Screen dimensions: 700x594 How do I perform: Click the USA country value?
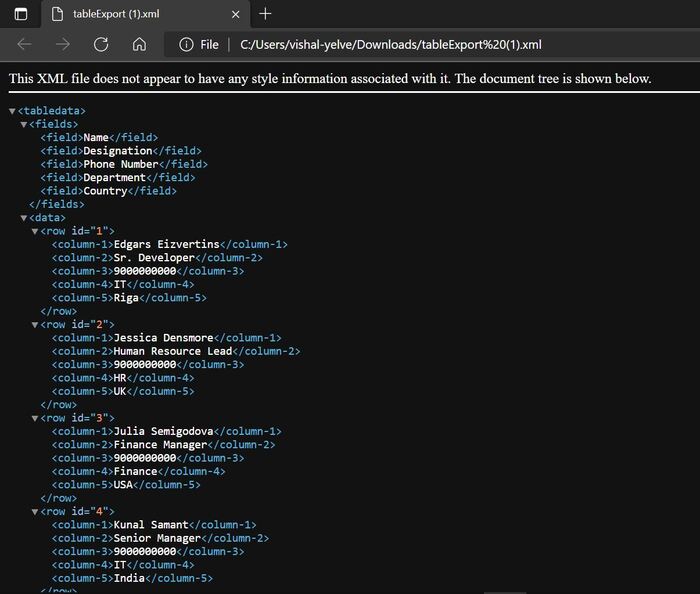coord(123,485)
